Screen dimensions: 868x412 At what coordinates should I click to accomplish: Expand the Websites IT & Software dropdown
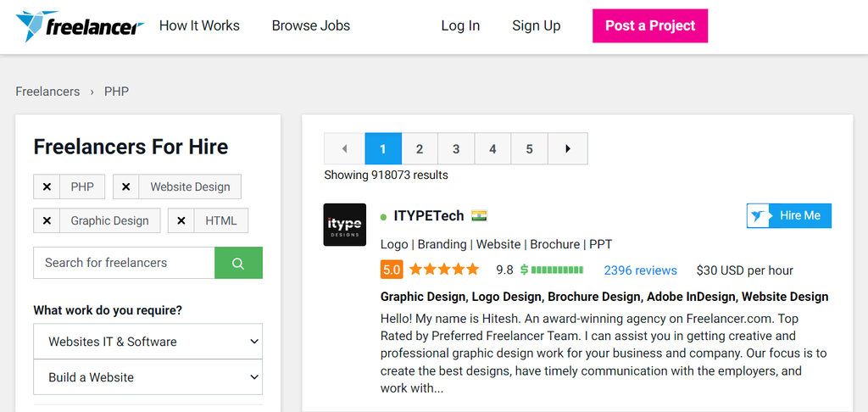(147, 342)
